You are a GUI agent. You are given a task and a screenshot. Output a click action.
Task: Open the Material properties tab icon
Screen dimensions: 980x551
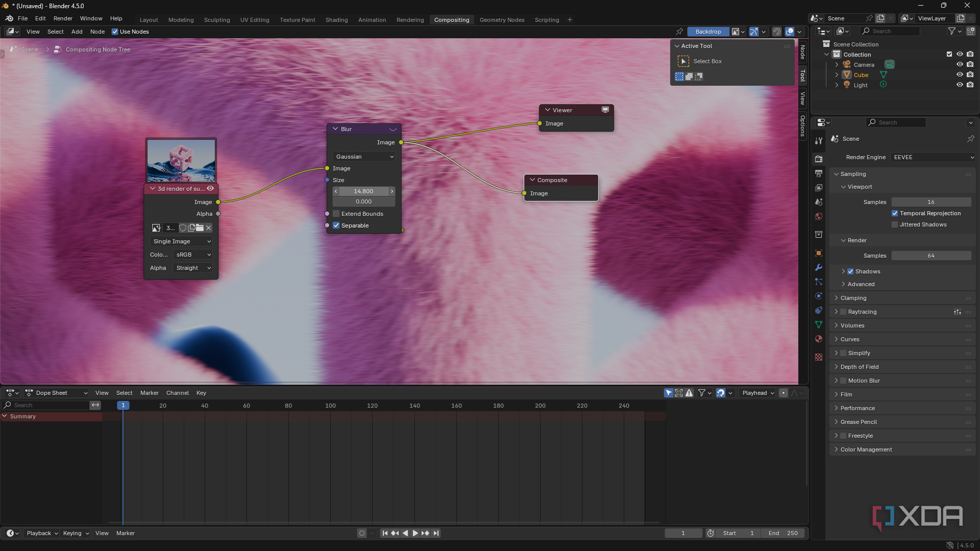click(819, 339)
